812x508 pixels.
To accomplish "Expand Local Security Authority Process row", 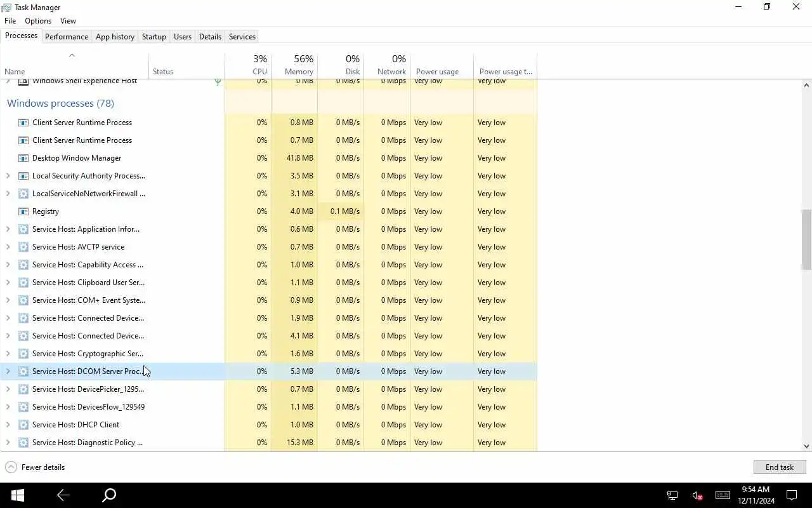I will (x=8, y=176).
